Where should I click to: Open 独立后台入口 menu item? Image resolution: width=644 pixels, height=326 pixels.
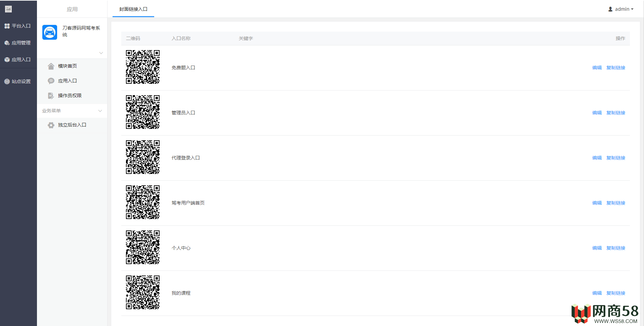tap(72, 125)
